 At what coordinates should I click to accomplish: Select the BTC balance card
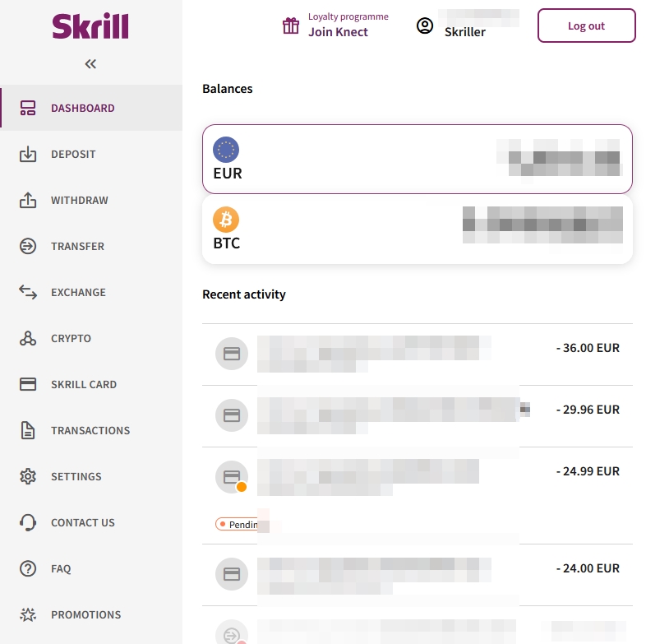point(418,229)
